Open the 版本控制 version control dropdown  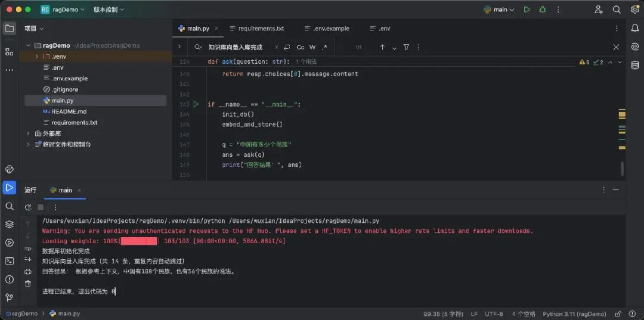109,10
